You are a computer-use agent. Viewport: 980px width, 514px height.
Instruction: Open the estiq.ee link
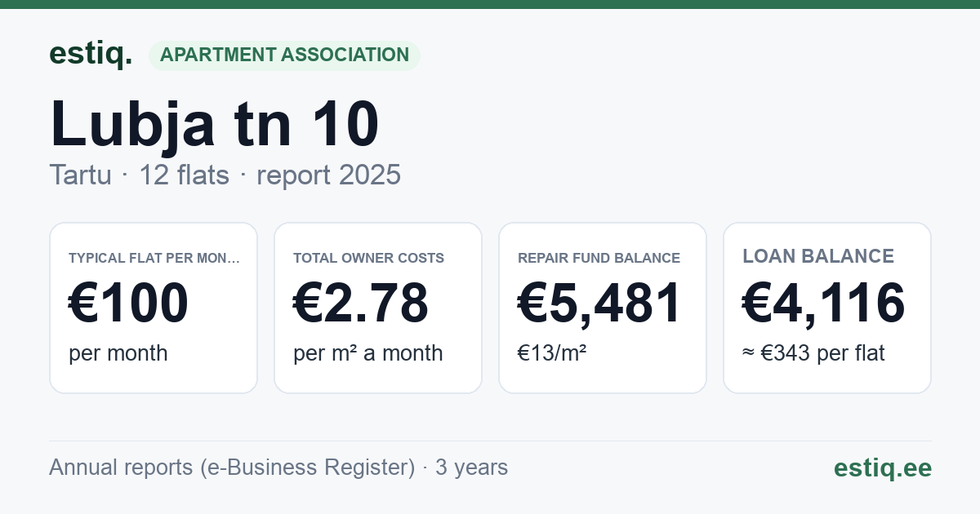coord(882,467)
